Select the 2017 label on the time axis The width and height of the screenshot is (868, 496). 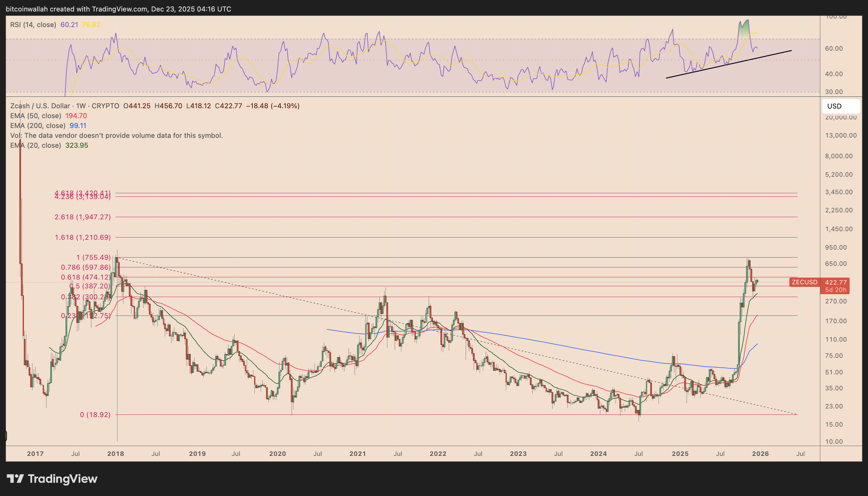(x=35, y=453)
